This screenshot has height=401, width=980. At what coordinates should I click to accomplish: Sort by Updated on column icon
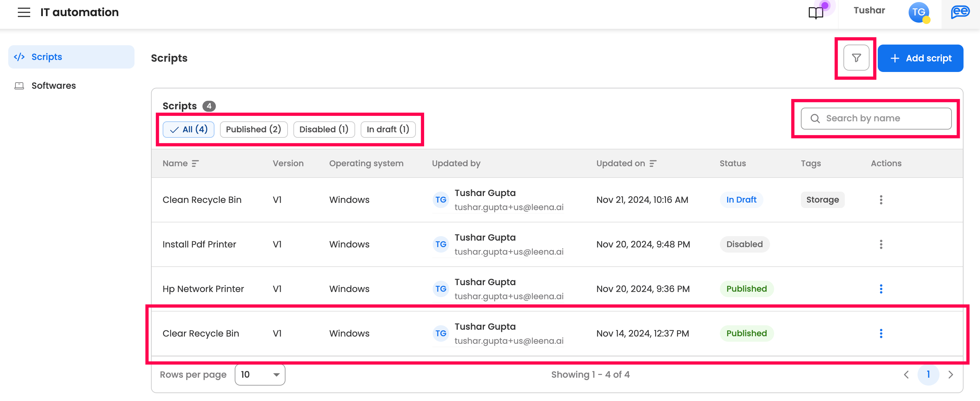653,163
